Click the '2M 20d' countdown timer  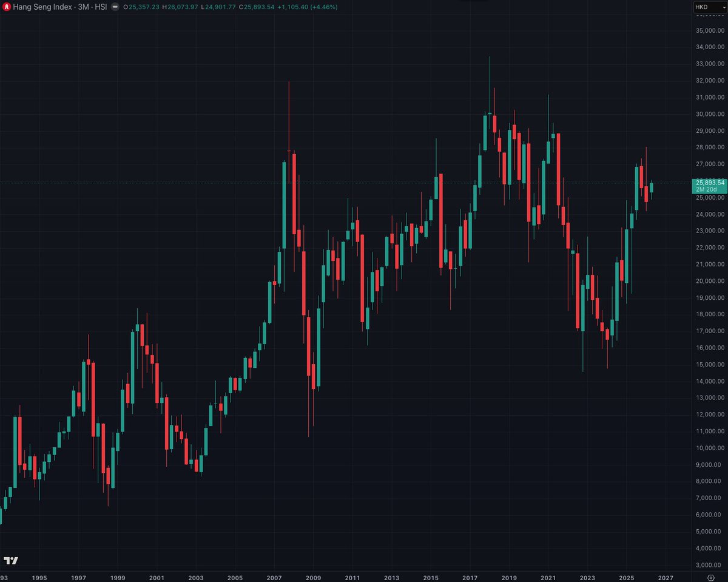point(706,189)
